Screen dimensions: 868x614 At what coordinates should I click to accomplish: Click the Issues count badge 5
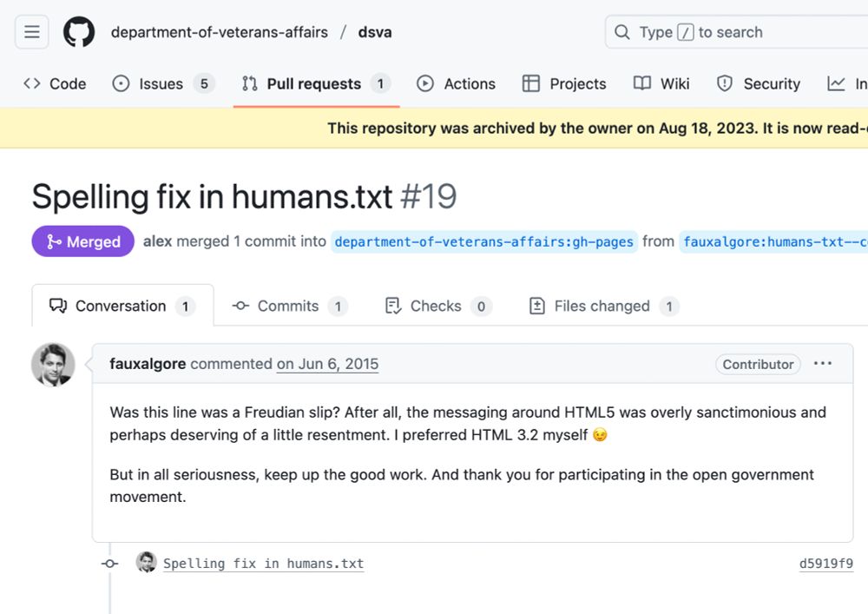pyautogui.click(x=204, y=83)
